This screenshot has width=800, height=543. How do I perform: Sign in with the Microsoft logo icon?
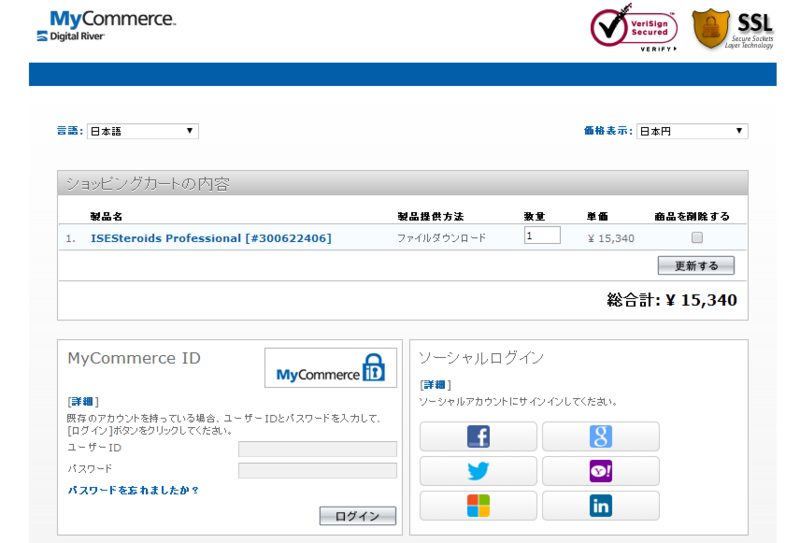click(x=478, y=506)
